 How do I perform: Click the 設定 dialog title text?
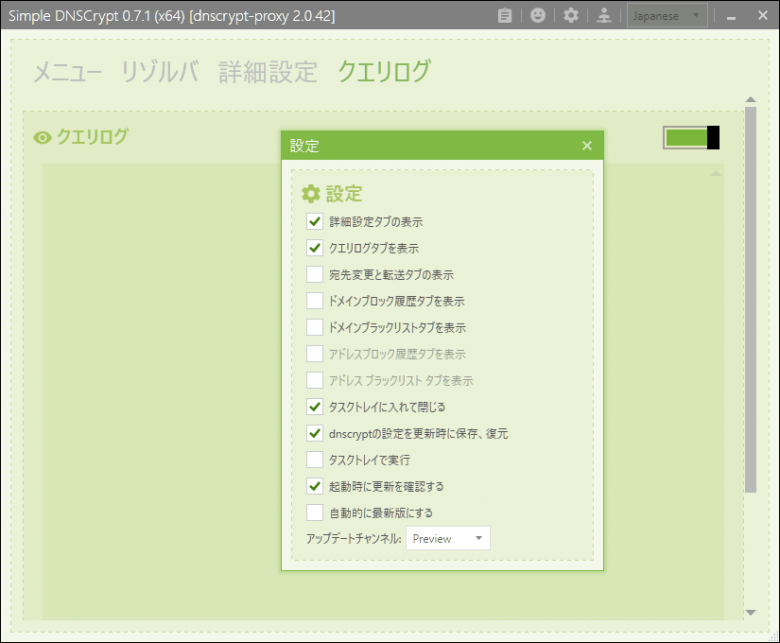[x=304, y=146]
